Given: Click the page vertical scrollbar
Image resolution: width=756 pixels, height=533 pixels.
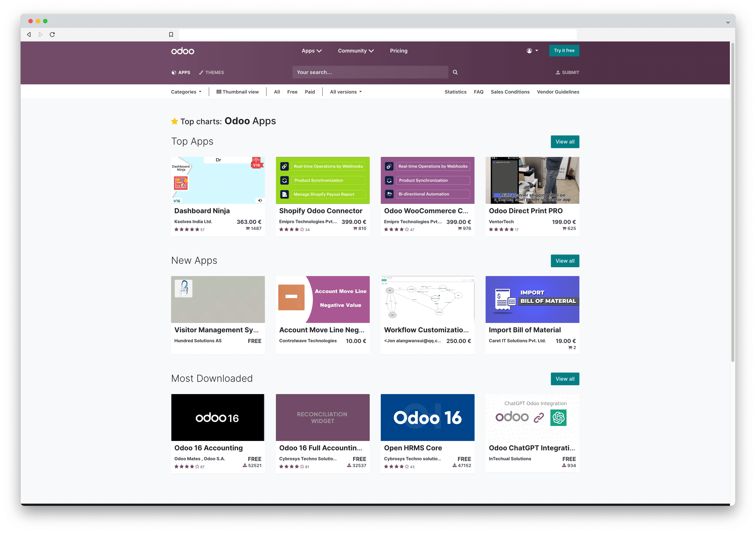Looking at the screenshot, I should tap(733, 202).
